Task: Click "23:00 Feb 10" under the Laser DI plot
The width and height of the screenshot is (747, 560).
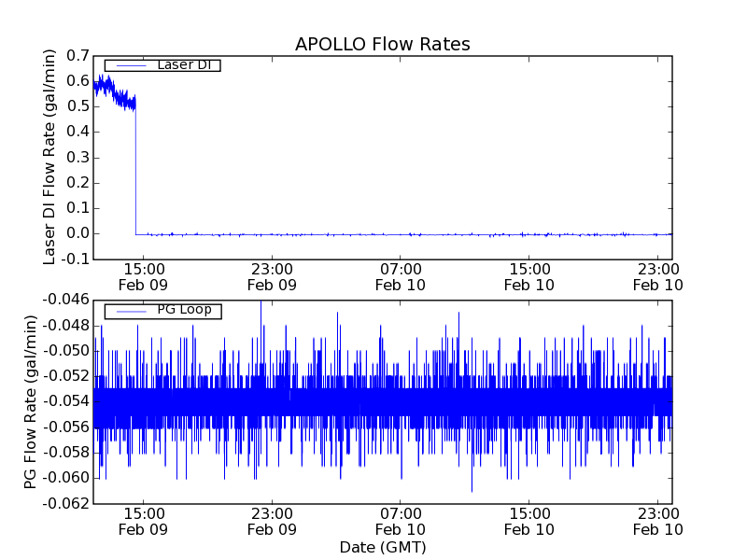Action: [658, 277]
